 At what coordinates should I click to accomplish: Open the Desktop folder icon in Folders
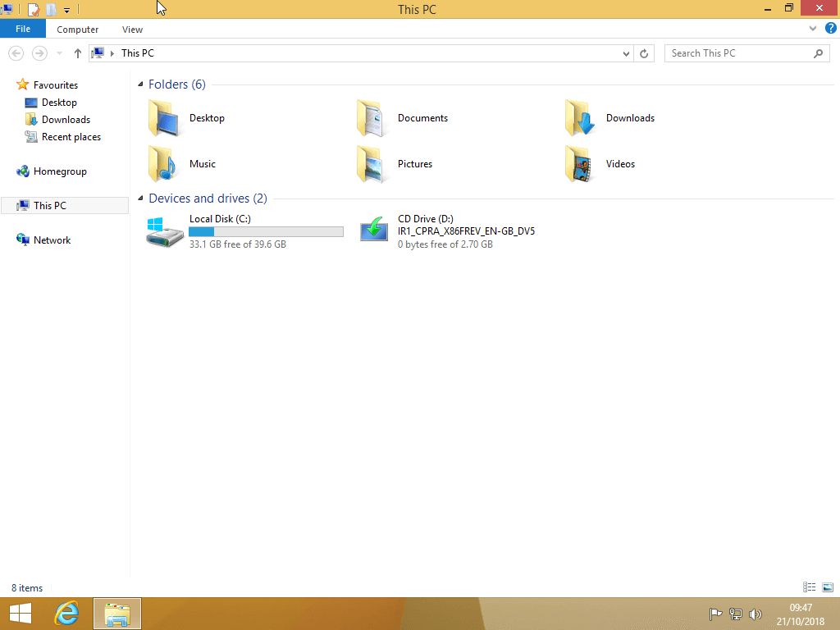click(x=163, y=118)
